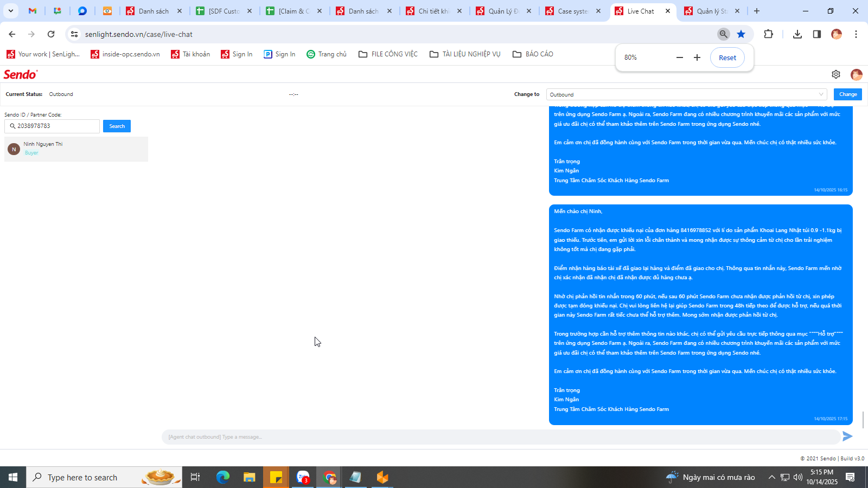Open the Your work | SenLigh... bookmark
This screenshot has height=488, width=868.
43,54
